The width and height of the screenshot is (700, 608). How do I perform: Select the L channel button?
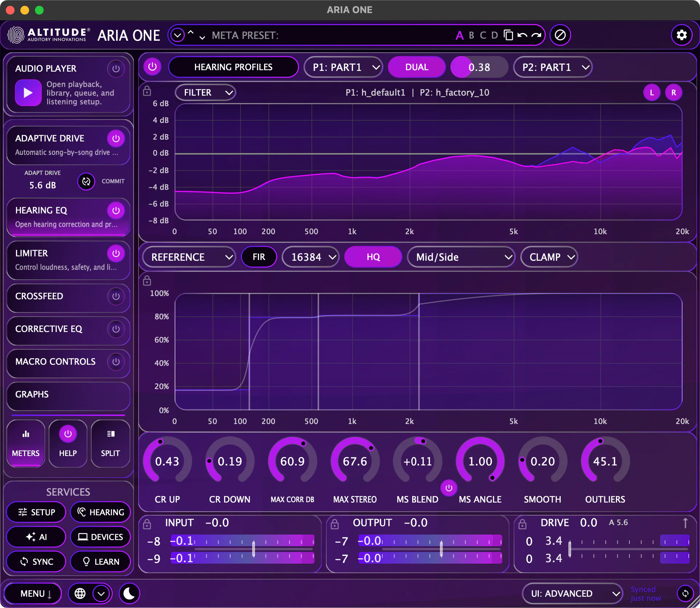(652, 93)
